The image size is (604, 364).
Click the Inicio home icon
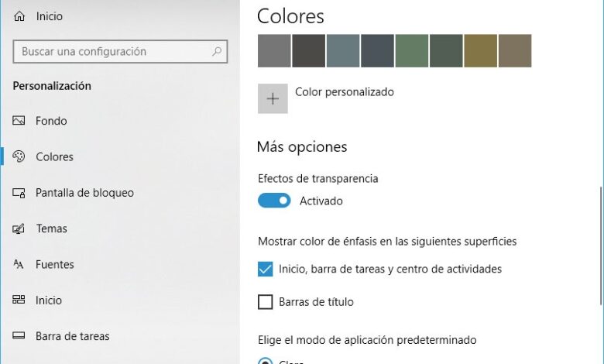[x=19, y=16]
